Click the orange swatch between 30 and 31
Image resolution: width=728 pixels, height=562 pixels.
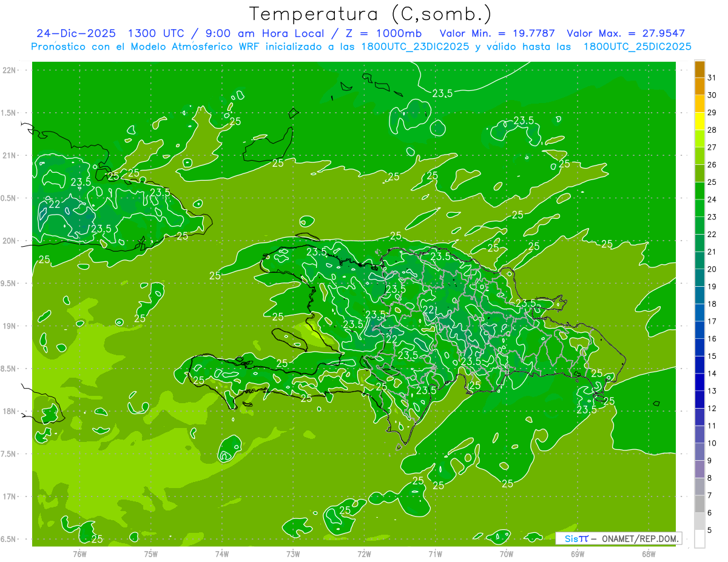pos(700,86)
